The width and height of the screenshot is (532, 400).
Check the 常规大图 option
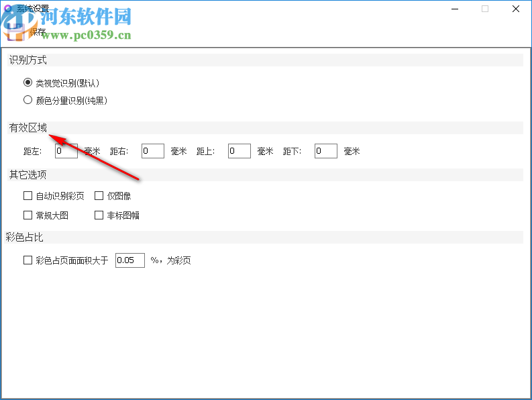(28, 215)
